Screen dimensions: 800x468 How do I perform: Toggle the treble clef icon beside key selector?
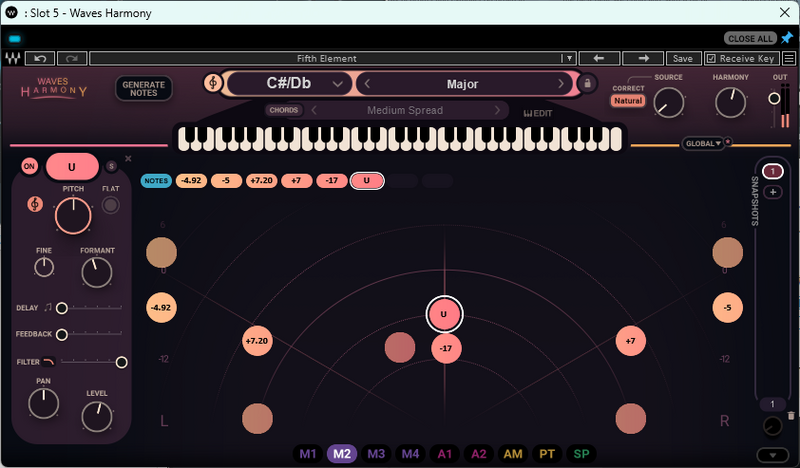click(213, 83)
